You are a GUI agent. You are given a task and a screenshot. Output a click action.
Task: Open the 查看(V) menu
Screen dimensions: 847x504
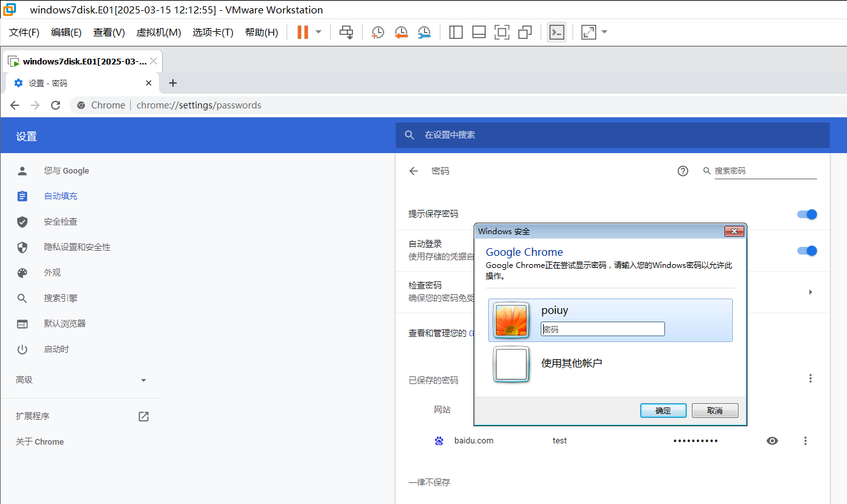(109, 32)
